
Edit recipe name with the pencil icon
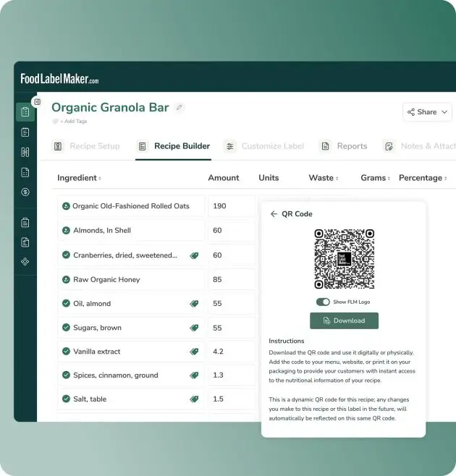pyautogui.click(x=180, y=107)
